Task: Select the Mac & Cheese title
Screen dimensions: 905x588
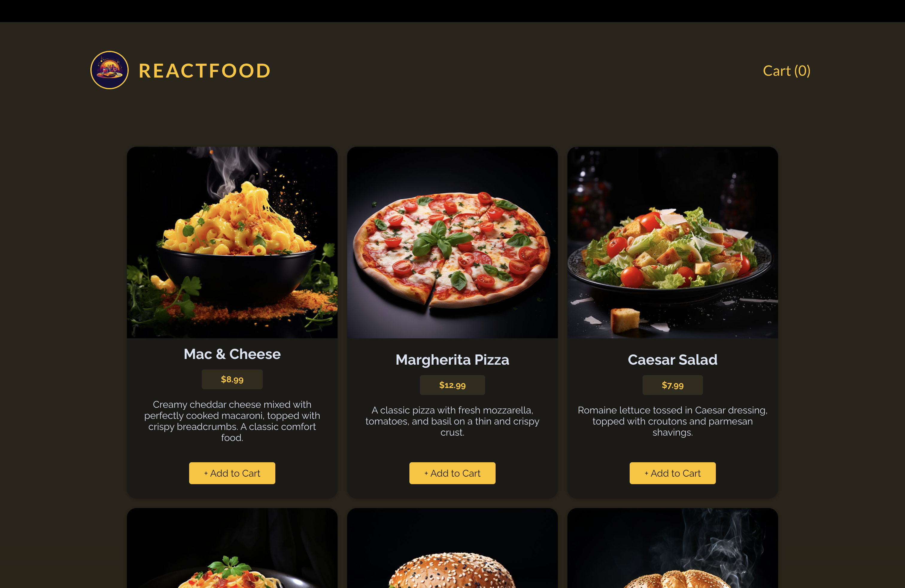Action: 232,354
